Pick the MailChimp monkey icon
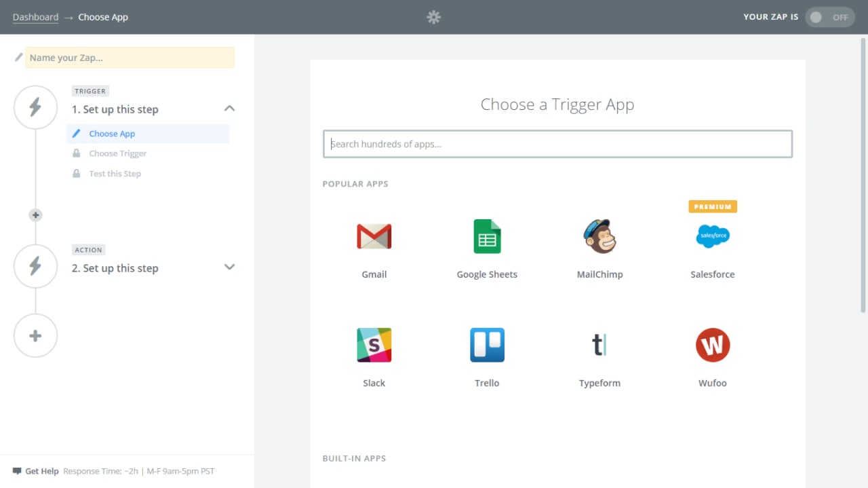868x488 pixels. [x=599, y=236]
